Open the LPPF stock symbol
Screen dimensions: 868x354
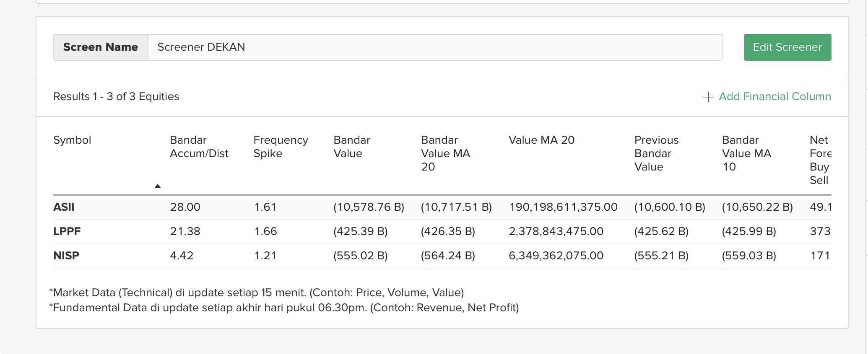pos(67,232)
